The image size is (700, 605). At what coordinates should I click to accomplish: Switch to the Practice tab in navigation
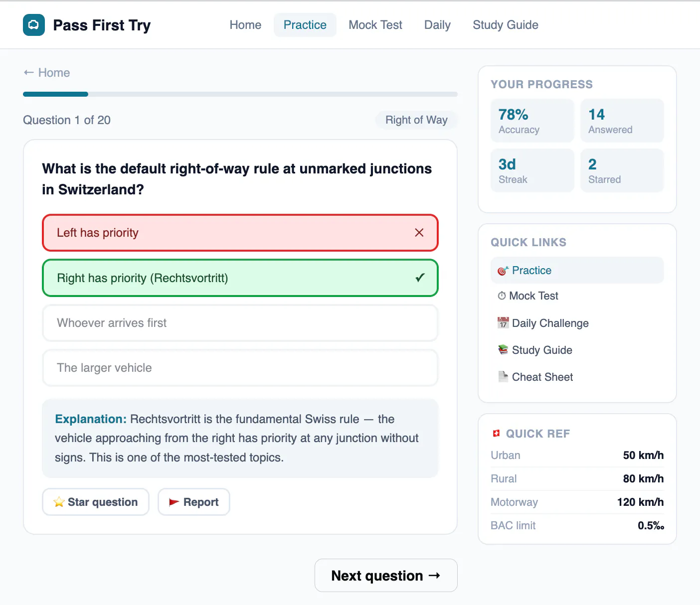[305, 25]
